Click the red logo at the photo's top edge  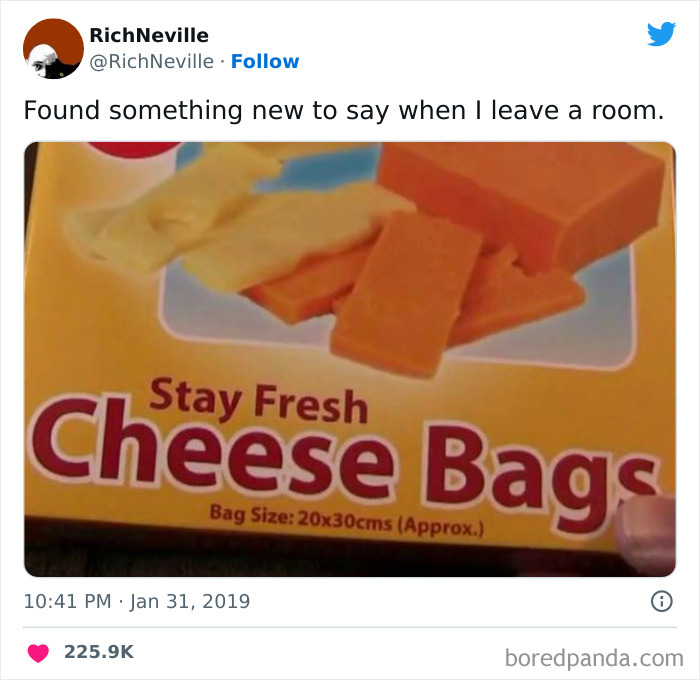click(134, 149)
